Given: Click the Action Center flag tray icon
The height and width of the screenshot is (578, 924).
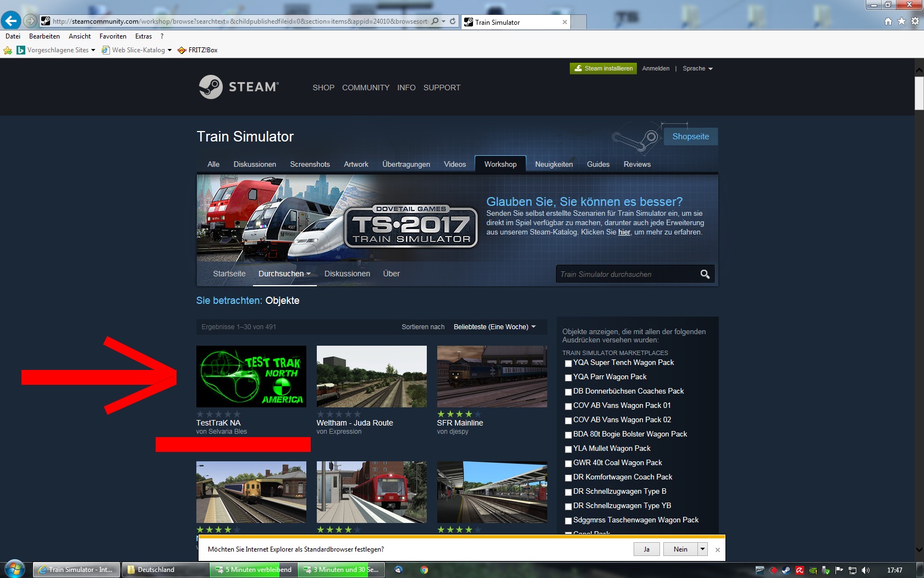Looking at the screenshot, I should tap(839, 570).
